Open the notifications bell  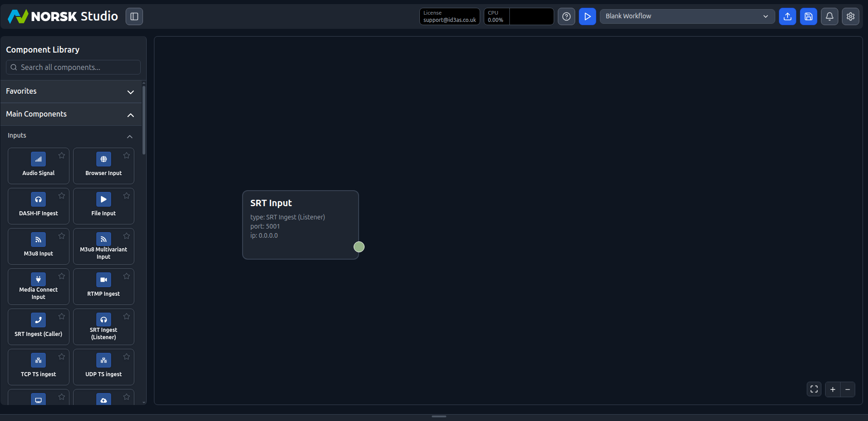pyautogui.click(x=830, y=16)
